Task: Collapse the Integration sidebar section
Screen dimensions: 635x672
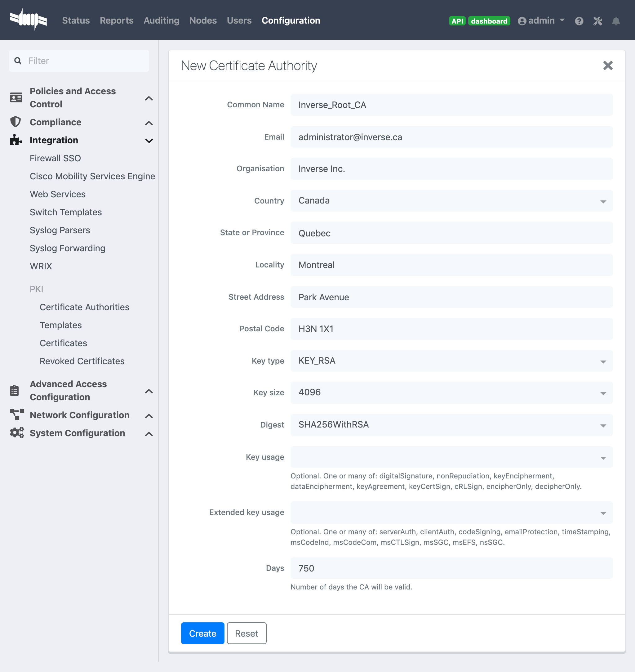Action: [149, 140]
